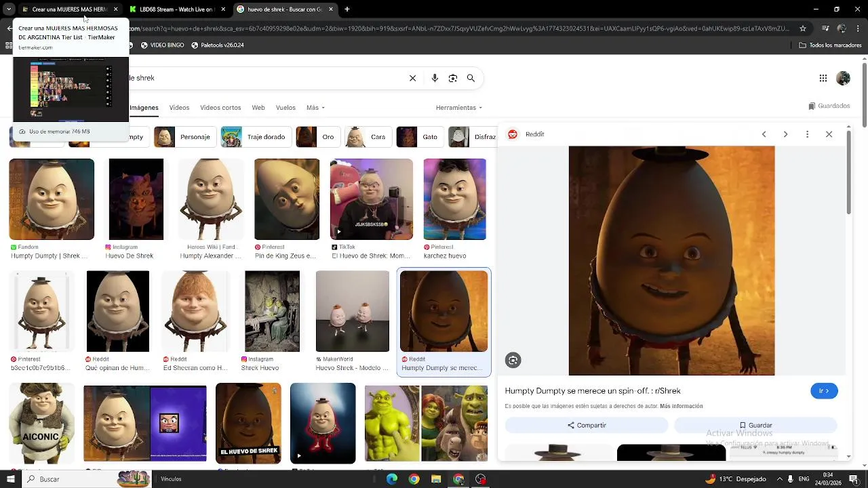
Task: Select the Vídeos cortos tab
Action: (x=220, y=108)
